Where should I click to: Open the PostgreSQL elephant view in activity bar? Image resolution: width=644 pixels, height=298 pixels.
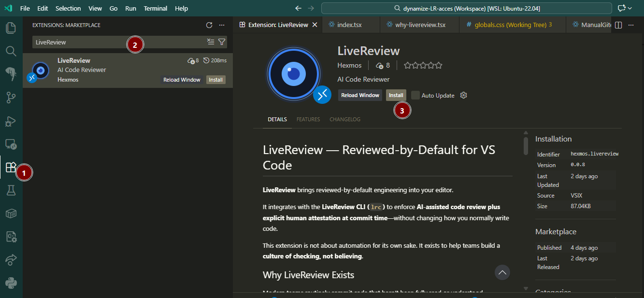11,74
